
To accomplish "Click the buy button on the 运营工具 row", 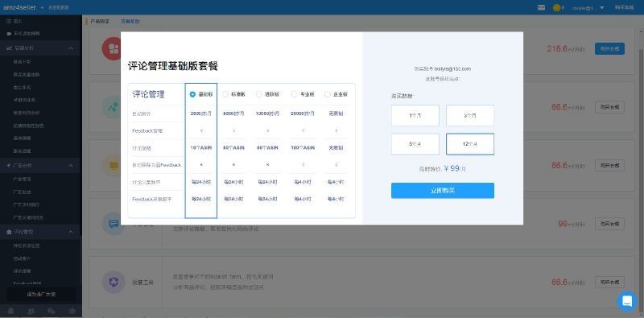I will tap(609, 283).
